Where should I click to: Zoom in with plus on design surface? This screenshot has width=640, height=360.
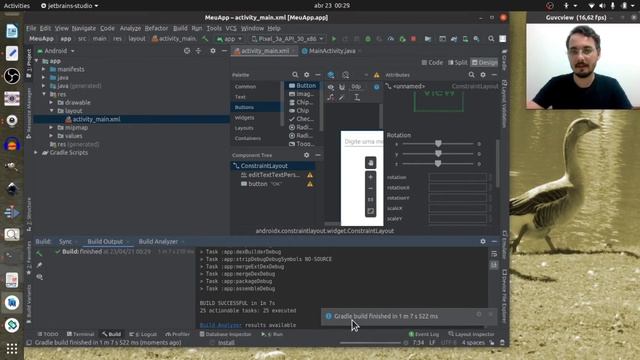pyautogui.click(x=371, y=177)
